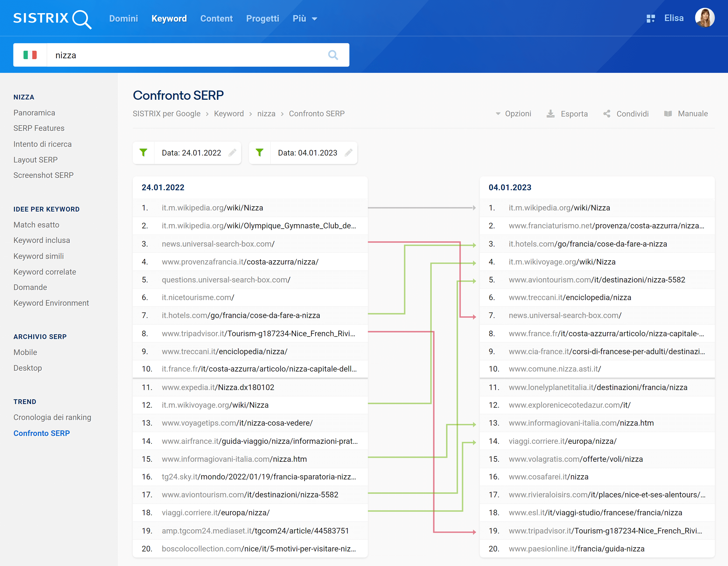The image size is (728, 566).
Task: Click the Esporta download icon
Action: click(x=551, y=114)
